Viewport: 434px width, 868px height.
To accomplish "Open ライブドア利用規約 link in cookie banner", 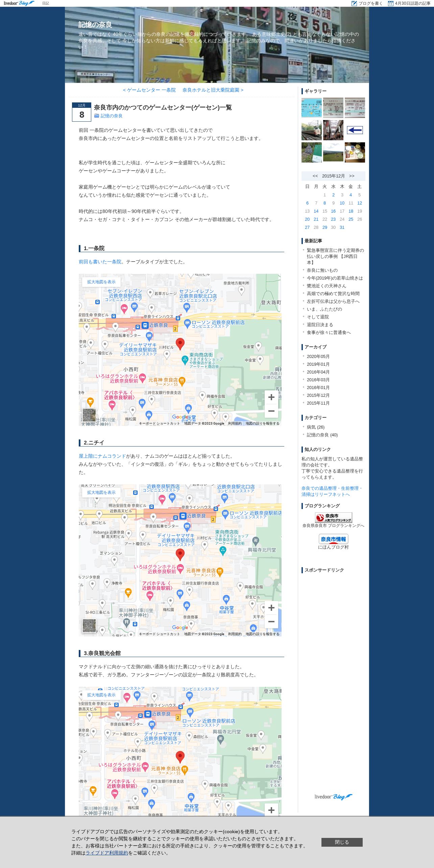I will 107,853.
